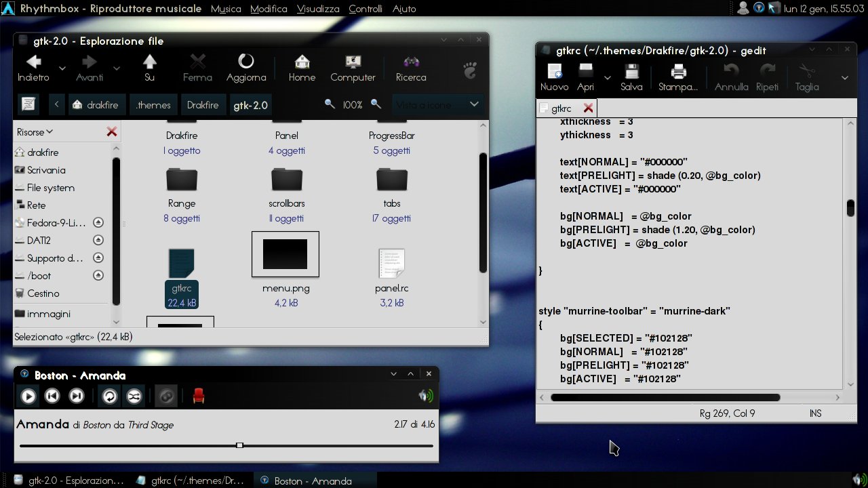Image resolution: width=868 pixels, height=488 pixels.
Task: Click the gedit horizontal scrollbar
Action: 665,398
